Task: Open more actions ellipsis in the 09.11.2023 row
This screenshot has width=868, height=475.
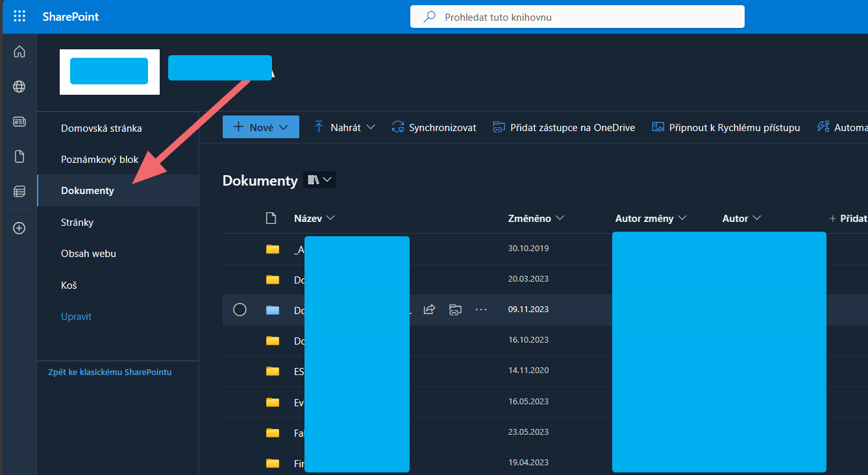Action: click(481, 310)
